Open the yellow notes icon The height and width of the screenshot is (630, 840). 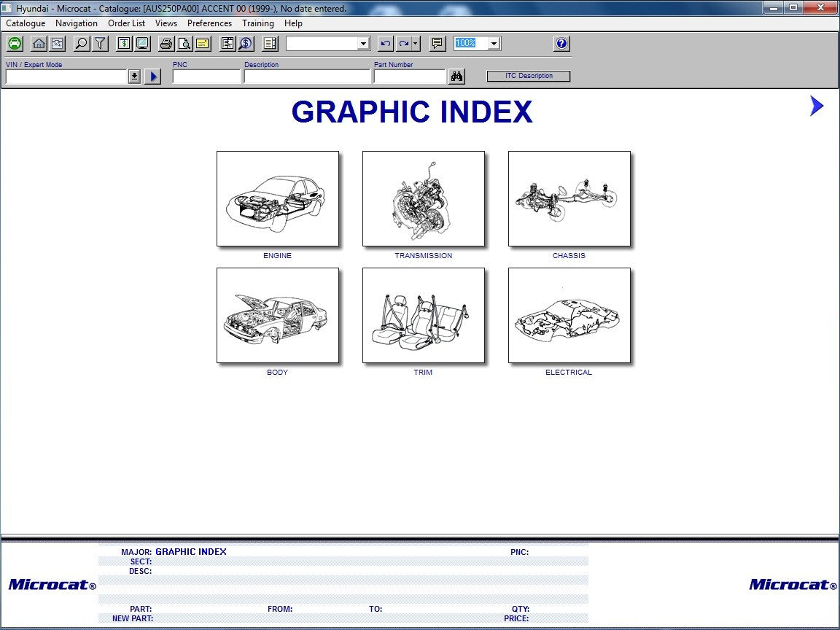(x=203, y=44)
